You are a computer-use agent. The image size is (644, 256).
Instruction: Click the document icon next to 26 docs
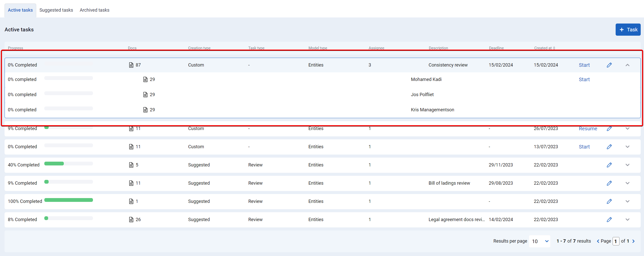click(x=131, y=220)
